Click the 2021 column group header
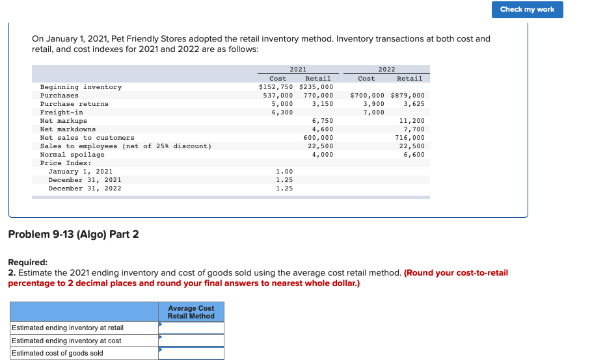605x364 pixels. pyautogui.click(x=298, y=70)
